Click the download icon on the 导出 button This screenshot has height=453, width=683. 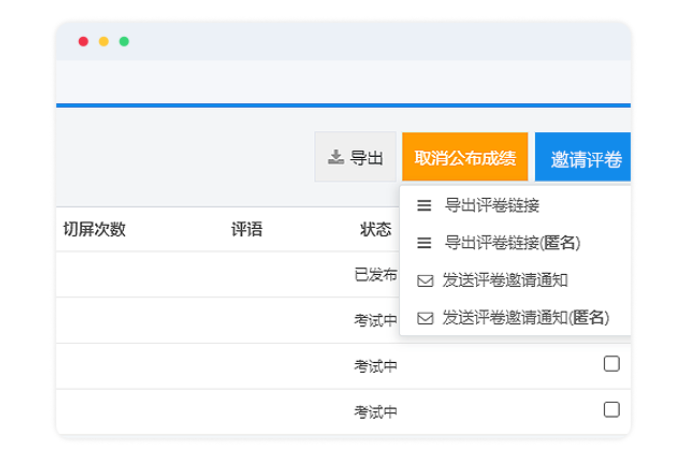(x=335, y=158)
